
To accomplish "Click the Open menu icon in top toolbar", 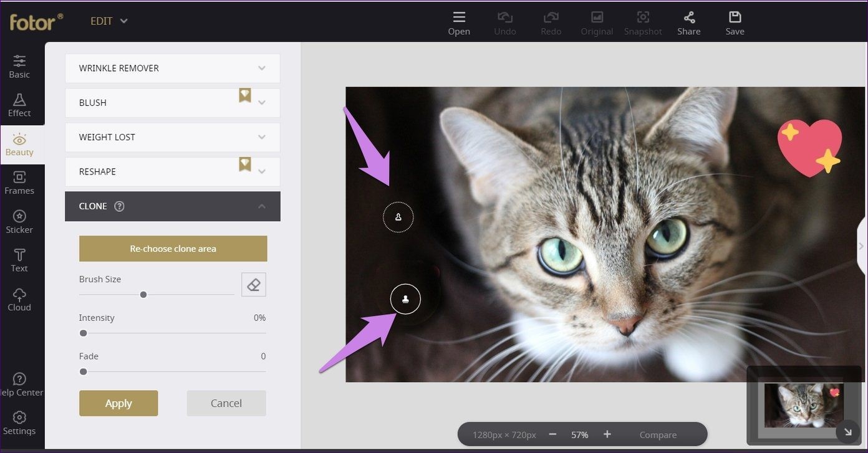I will click(x=459, y=17).
